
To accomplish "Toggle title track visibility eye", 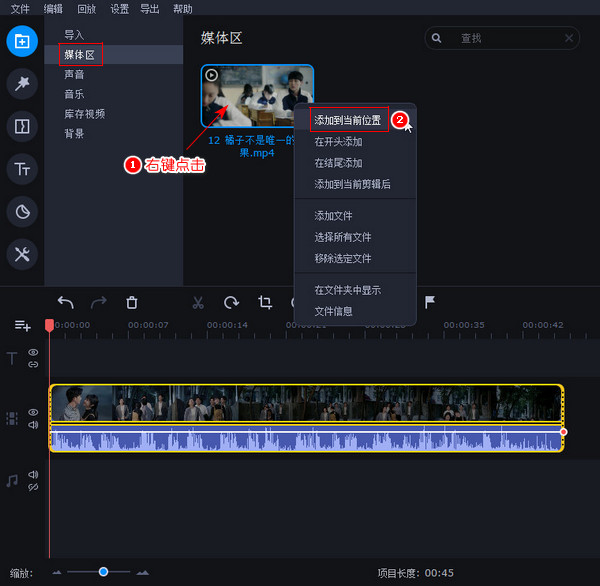I will pos(33,352).
